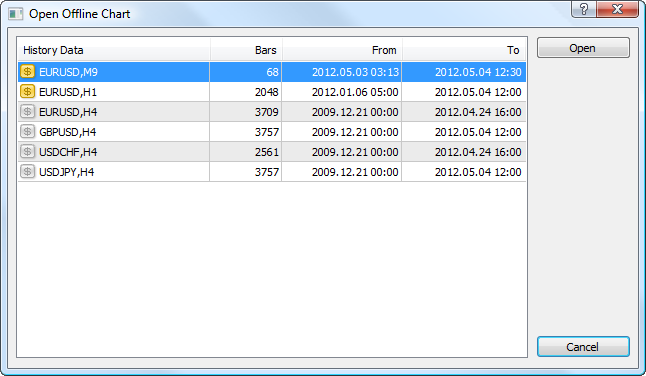Click the To date in the EURUSD,H4 row
The width and height of the screenshot is (646, 376).
point(478,112)
